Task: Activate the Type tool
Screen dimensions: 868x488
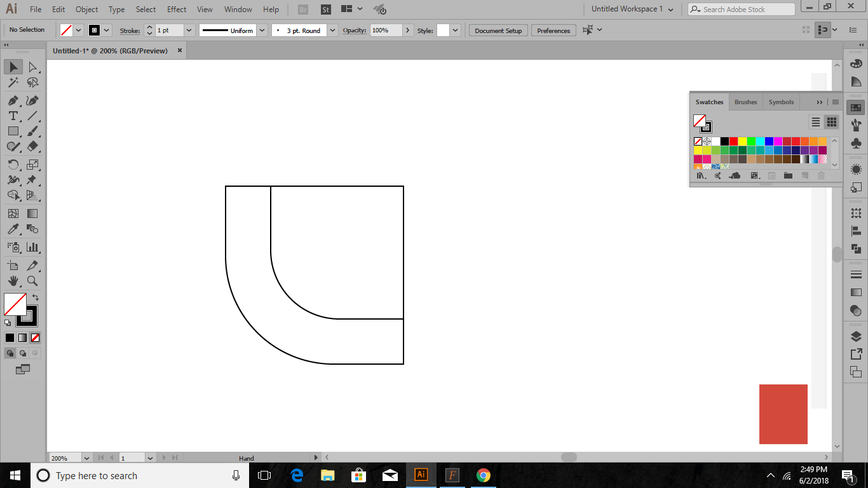Action: [13, 116]
